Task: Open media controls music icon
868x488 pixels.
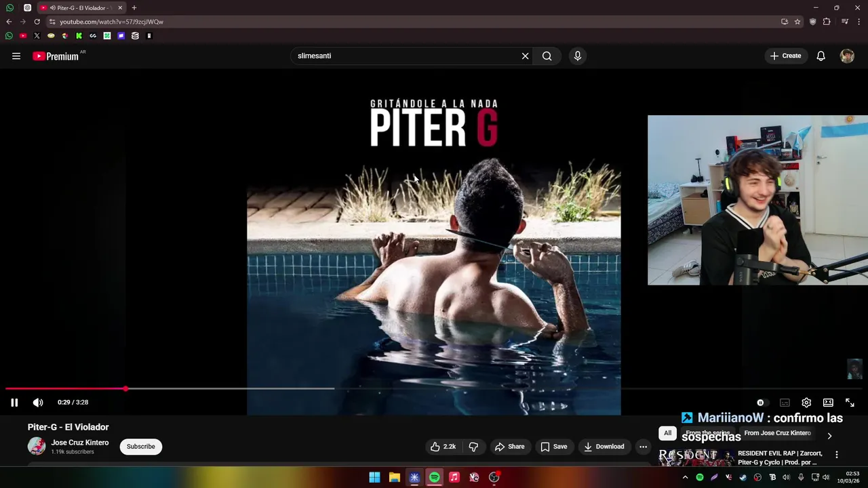Action: pos(845,22)
